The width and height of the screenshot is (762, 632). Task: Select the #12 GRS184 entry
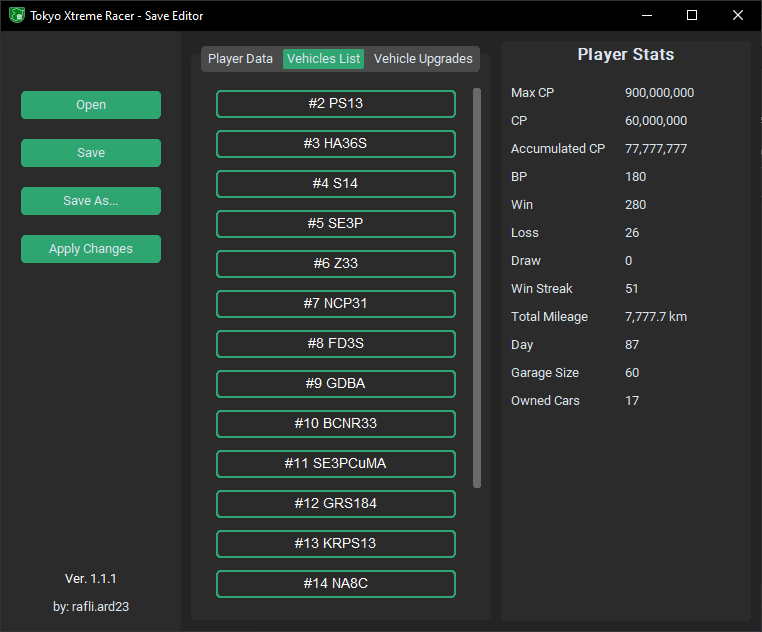(x=336, y=504)
